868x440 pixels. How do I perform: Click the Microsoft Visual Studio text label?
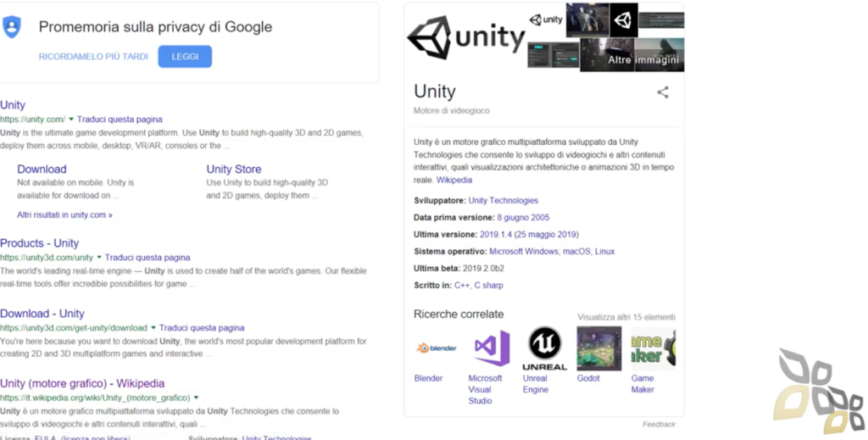click(485, 390)
